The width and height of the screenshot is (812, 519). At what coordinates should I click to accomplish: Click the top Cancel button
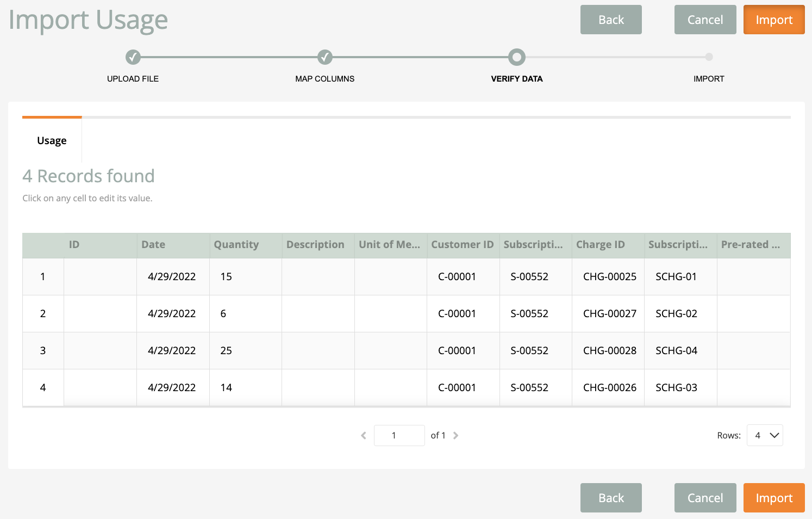point(705,20)
